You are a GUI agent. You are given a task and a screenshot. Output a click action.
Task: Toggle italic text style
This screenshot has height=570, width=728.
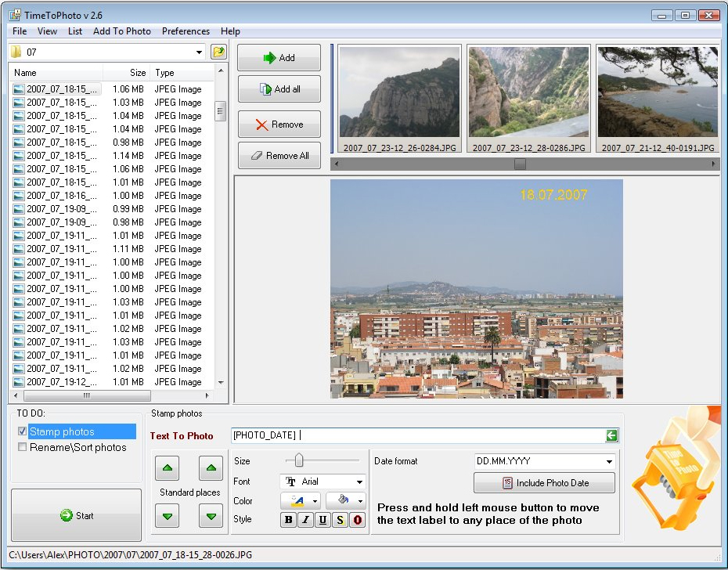[x=305, y=520]
